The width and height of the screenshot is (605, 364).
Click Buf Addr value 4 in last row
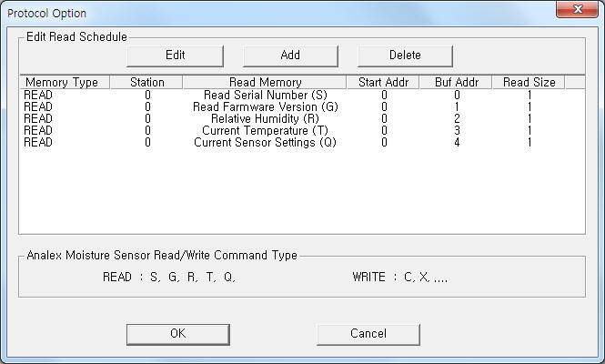(x=457, y=143)
